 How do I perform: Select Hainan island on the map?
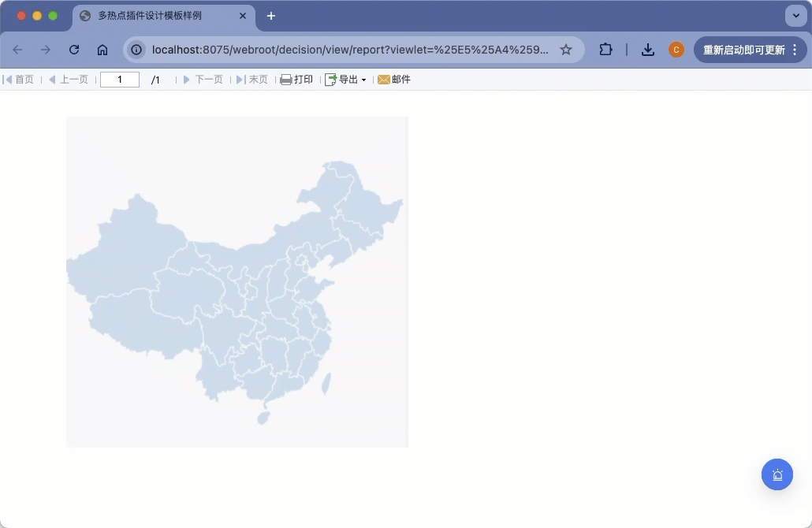(x=263, y=418)
